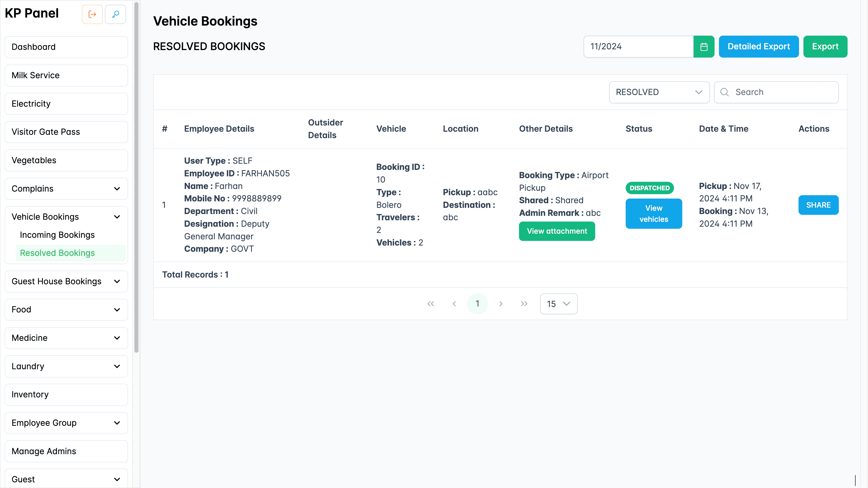Click the View attachment button
This screenshot has width=868, height=488.
557,231
